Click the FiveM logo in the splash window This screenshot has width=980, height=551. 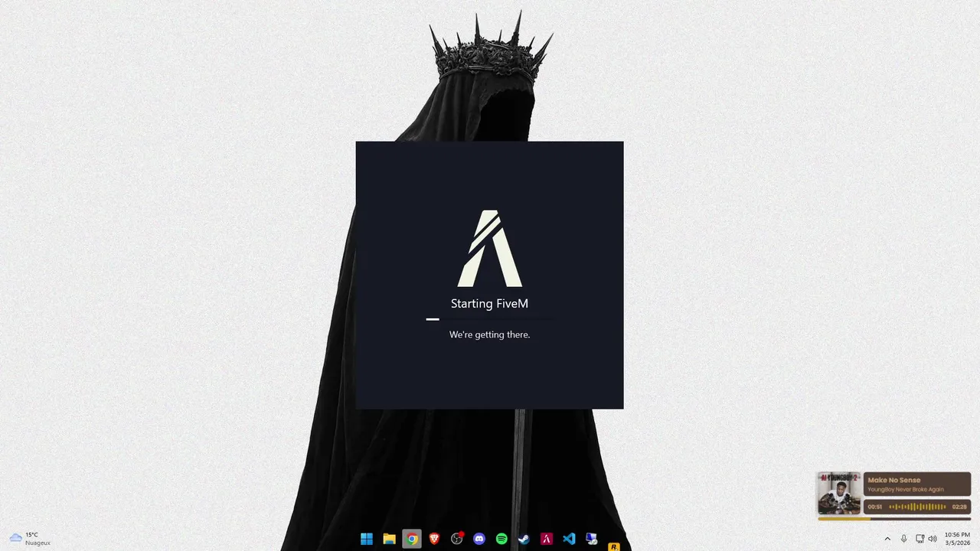point(490,248)
